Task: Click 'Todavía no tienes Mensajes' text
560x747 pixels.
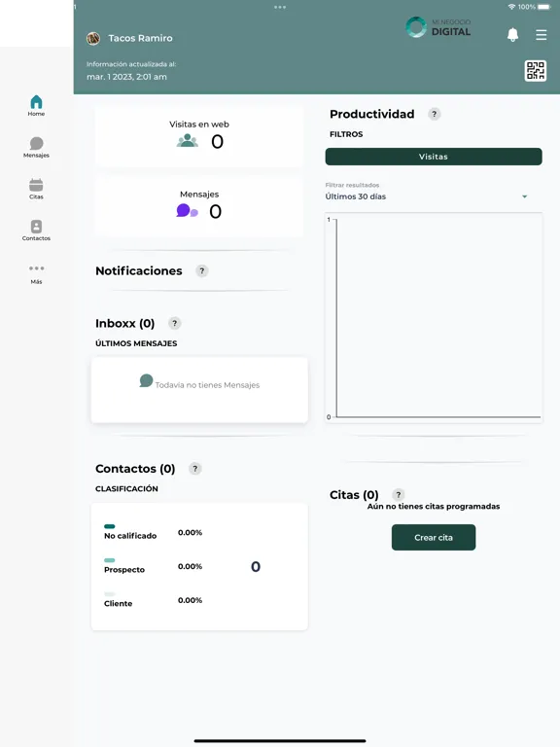Action: (x=208, y=385)
